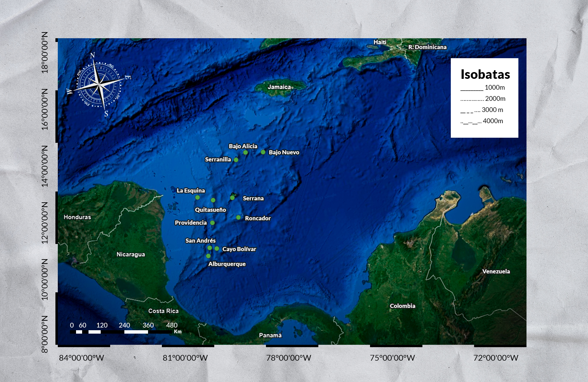Screen dimensions: 588x382
Task: Select the 2000m isobath legend entry
Action: (483, 99)
